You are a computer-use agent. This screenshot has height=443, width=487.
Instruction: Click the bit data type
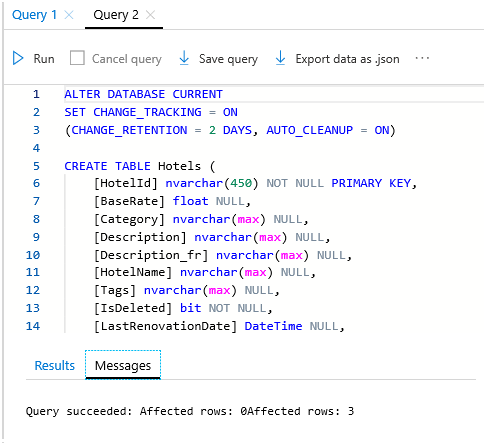(190, 308)
